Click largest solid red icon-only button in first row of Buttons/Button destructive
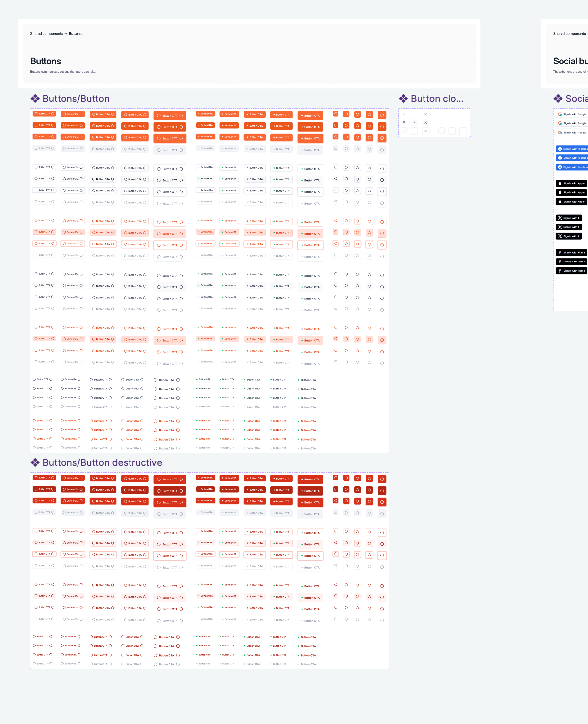588x724 pixels. (x=382, y=479)
